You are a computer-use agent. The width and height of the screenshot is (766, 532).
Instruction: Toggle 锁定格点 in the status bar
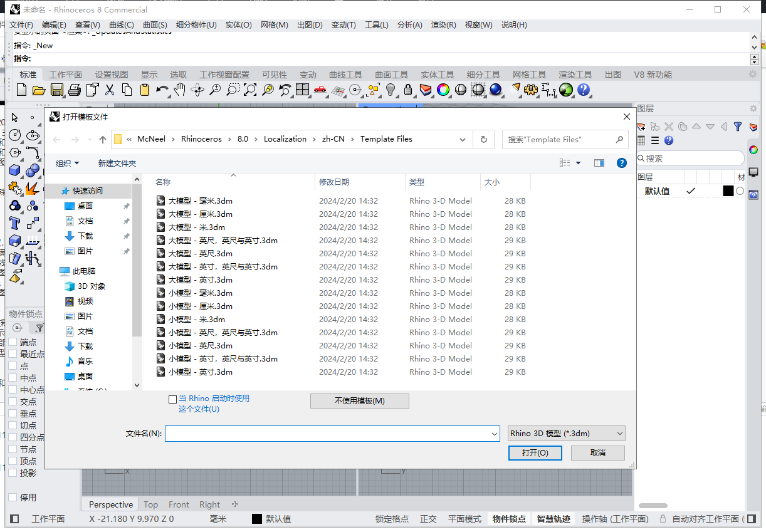[392, 519]
